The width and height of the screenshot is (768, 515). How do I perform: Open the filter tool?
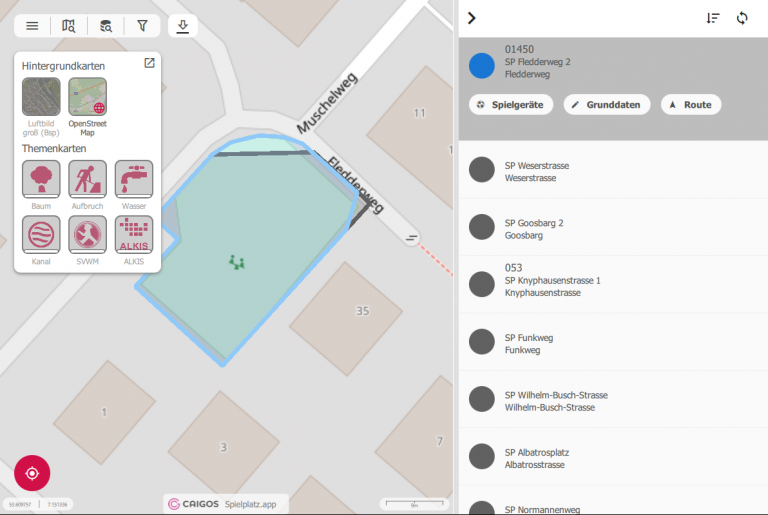pos(143,26)
